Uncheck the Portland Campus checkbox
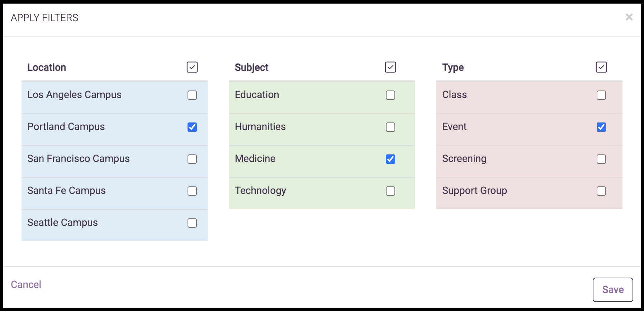 (x=192, y=127)
